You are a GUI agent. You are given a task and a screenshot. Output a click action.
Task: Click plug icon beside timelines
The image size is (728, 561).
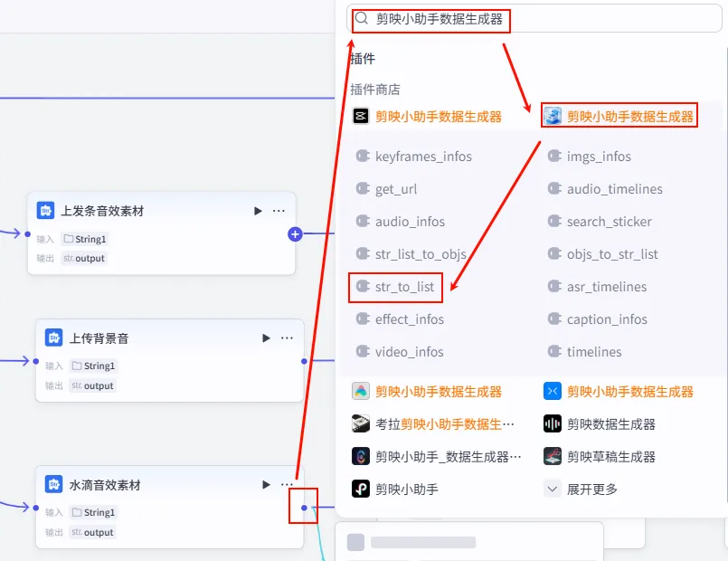[x=553, y=352]
